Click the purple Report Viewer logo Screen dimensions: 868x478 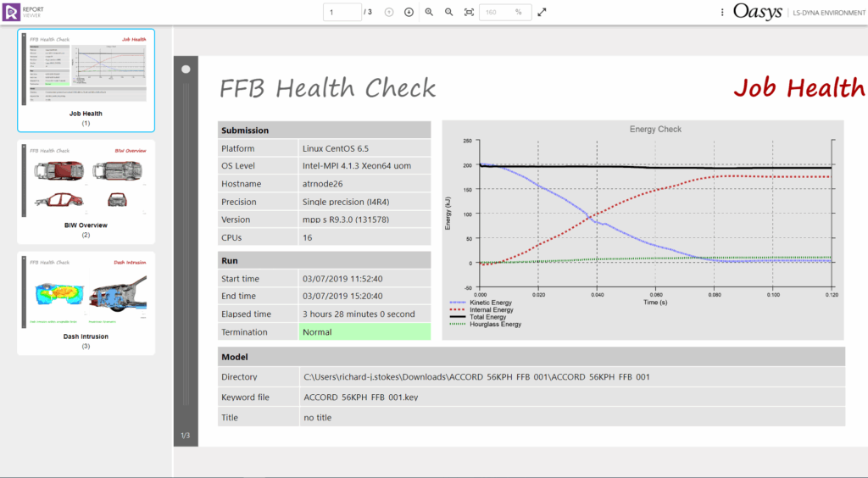tap(11, 12)
